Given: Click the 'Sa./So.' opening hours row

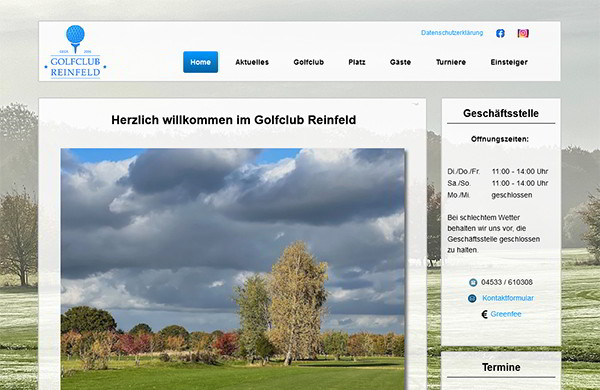Looking at the screenshot, I should tap(498, 183).
